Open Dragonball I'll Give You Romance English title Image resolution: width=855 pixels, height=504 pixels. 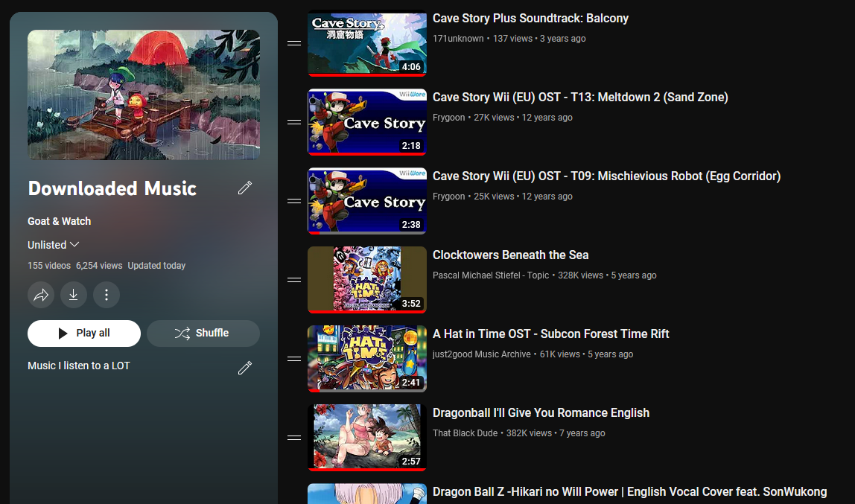coord(541,413)
